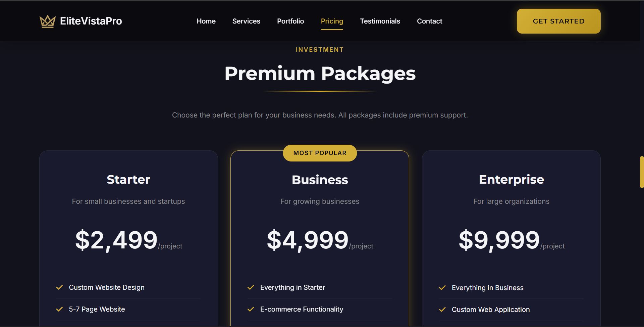
Task: Click checkmark icon beside Everything in Starter
Action: [251, 287]
